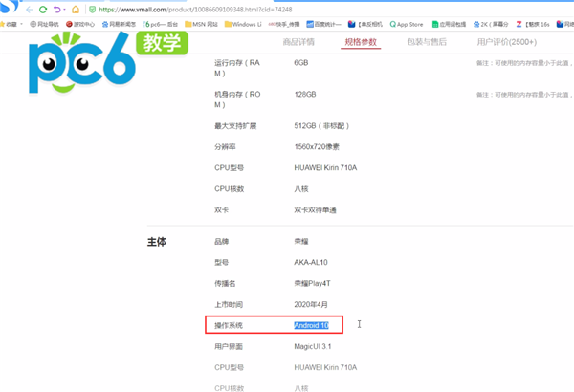The width and height of the screenshot is (574, 392).
Task: Click the 主体 section heading
Action: [157, 242]
